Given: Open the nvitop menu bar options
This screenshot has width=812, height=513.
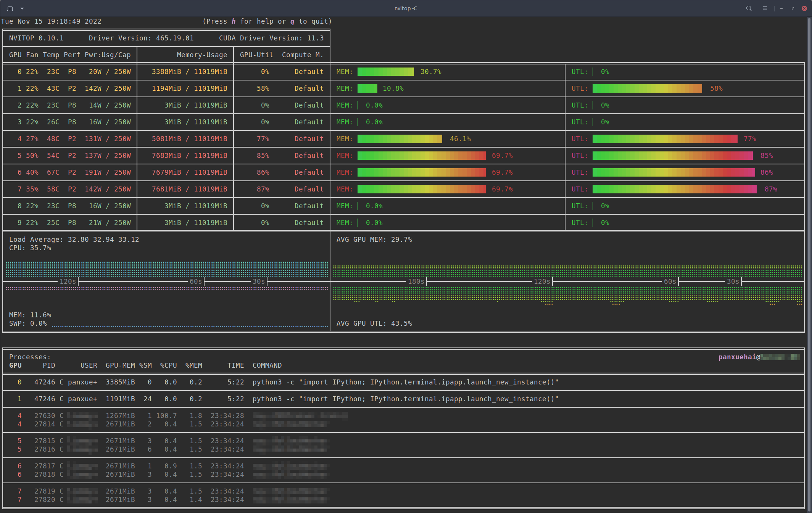Looking at the screenshot, I should pos(765,8).
